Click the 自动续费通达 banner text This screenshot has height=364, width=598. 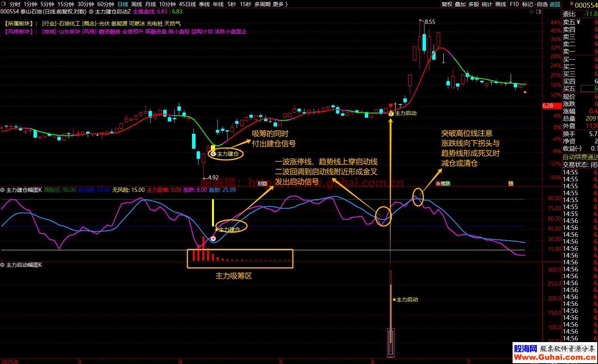[580, 157]
